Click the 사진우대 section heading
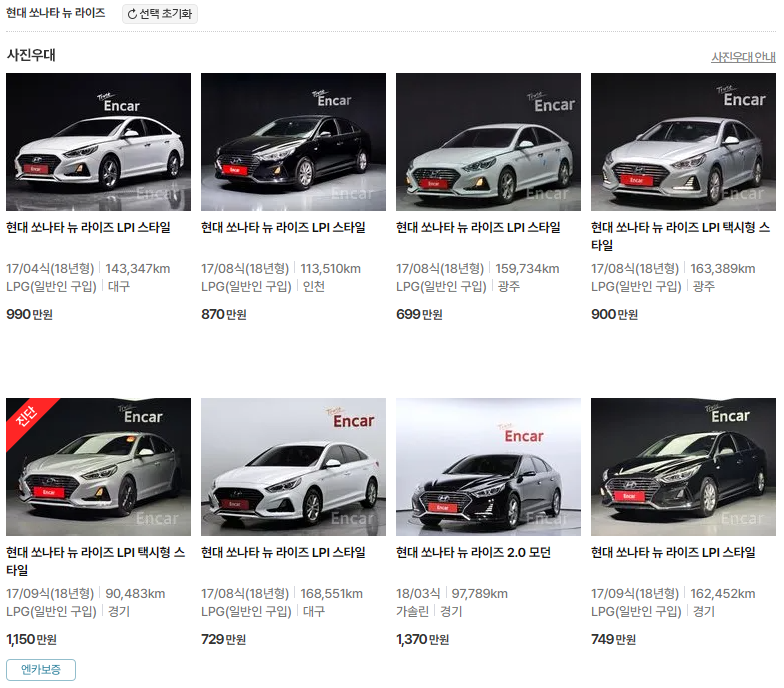784x688 pixels. tap(31, 55)
